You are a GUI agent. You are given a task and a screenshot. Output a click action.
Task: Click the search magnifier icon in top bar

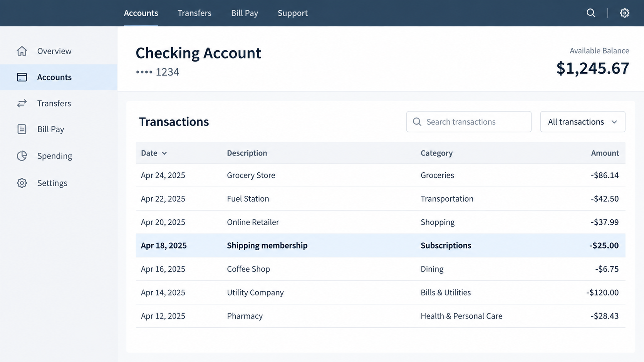[591, 13]
